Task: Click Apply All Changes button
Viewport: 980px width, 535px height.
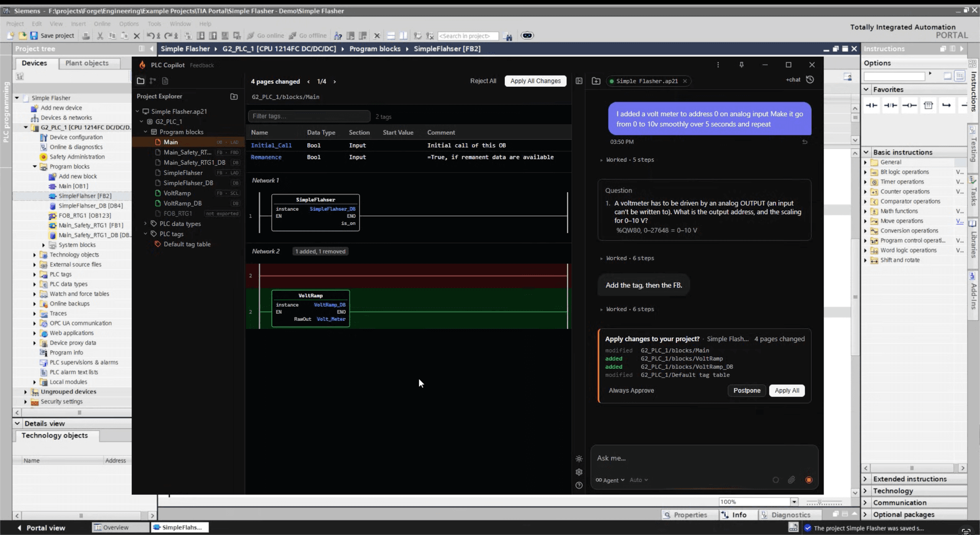Action: [x=535, y=81]
